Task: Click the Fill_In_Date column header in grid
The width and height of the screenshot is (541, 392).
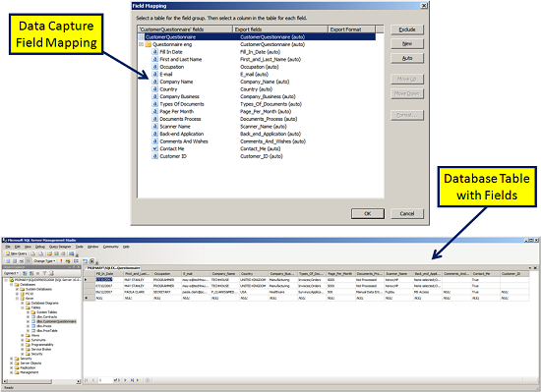Action: coord(109,274)
